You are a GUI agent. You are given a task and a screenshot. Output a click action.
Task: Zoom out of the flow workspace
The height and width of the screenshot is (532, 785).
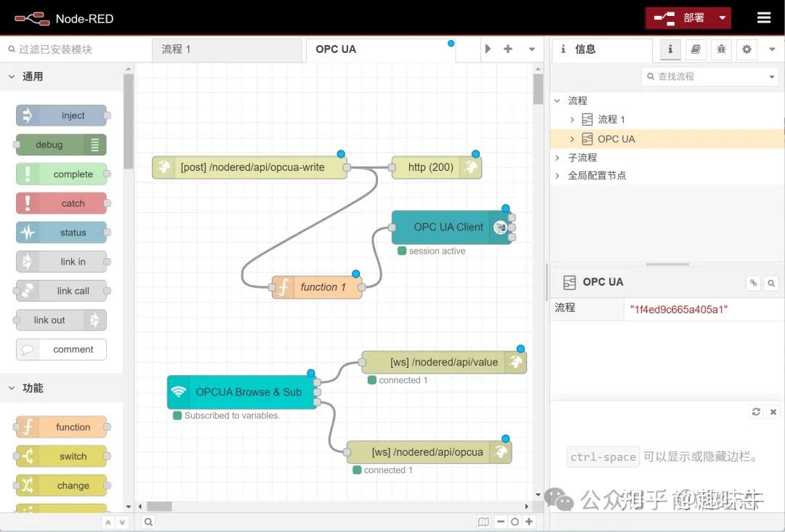502,522
